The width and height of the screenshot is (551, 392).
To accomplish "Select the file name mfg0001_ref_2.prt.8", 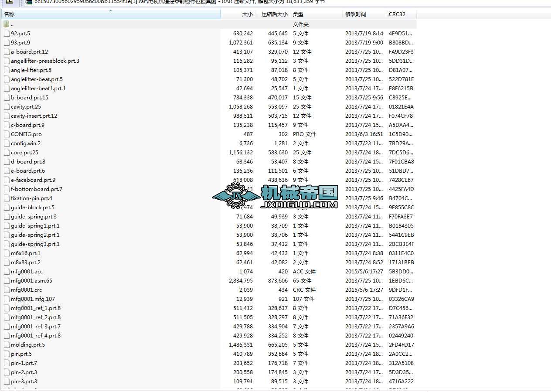I will click(36, 317).
